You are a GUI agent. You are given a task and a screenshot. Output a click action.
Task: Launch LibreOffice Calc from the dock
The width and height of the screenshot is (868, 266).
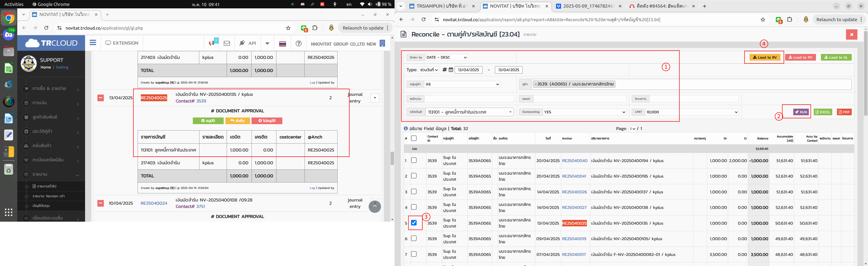(9, 68)
